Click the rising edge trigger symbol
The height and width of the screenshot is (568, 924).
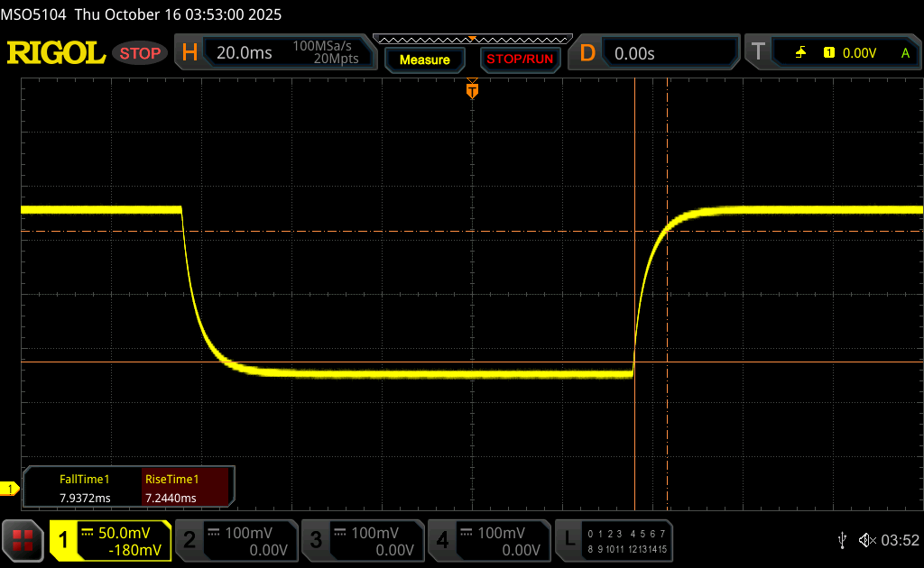(x=800, y=53)
